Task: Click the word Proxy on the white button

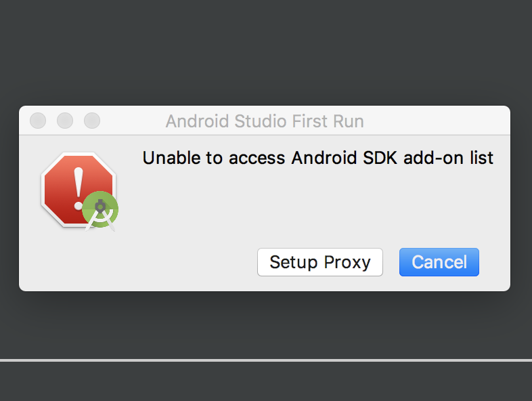Action: pyautogui.click(x=347, y=263)
